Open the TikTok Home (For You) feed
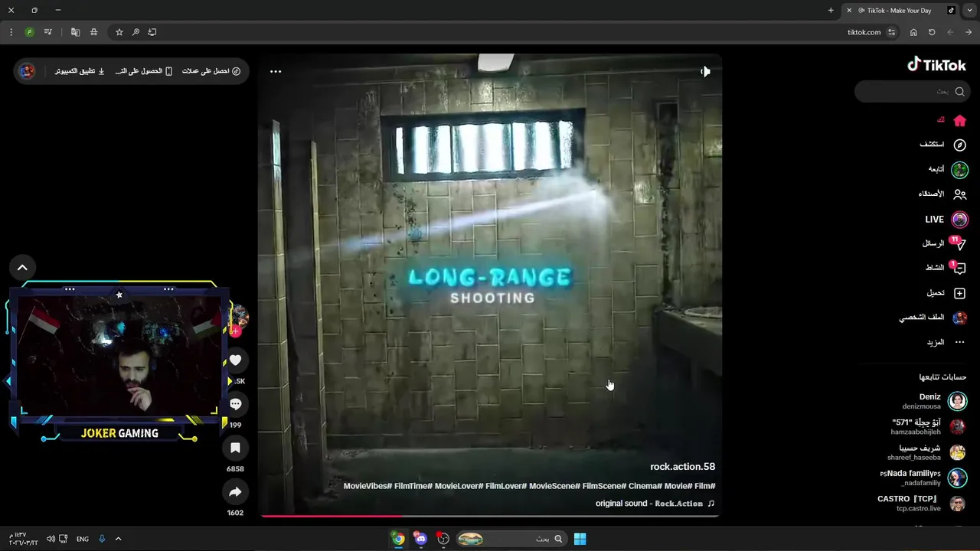Viewport: 980px width, 551px height. coord(952,120)
